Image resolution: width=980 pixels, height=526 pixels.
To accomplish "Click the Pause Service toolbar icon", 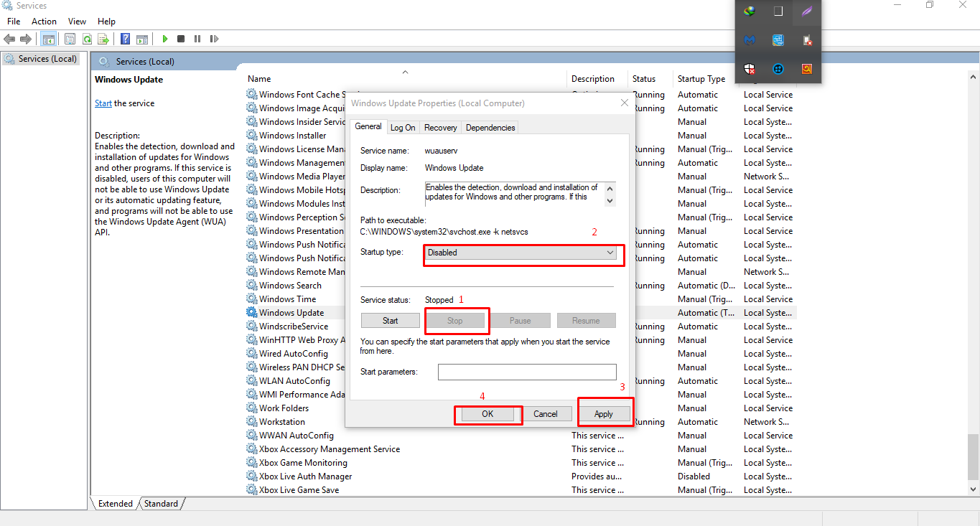I will tap(197, 39).
